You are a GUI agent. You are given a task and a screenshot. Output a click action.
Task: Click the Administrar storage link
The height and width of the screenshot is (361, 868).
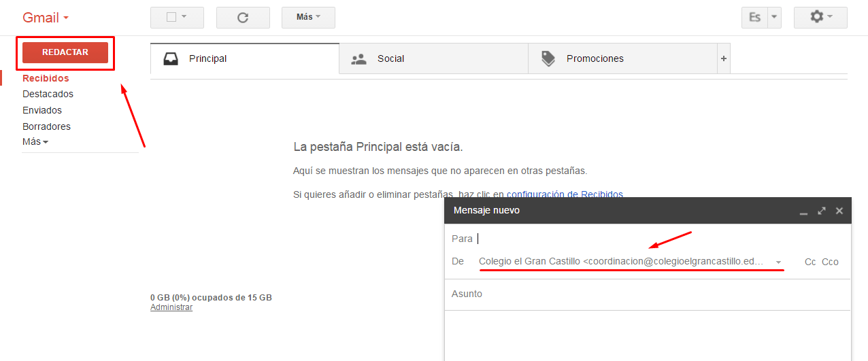(171, 307)
